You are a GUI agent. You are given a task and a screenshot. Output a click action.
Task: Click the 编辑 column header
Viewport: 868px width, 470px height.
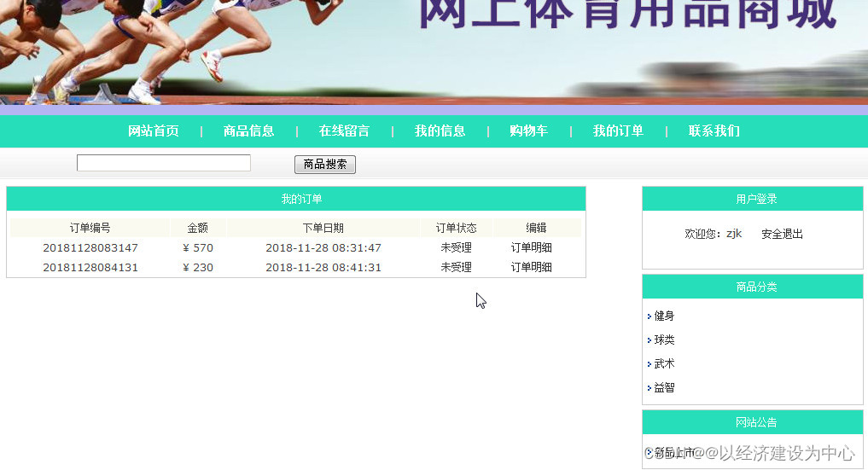[536, 228]
